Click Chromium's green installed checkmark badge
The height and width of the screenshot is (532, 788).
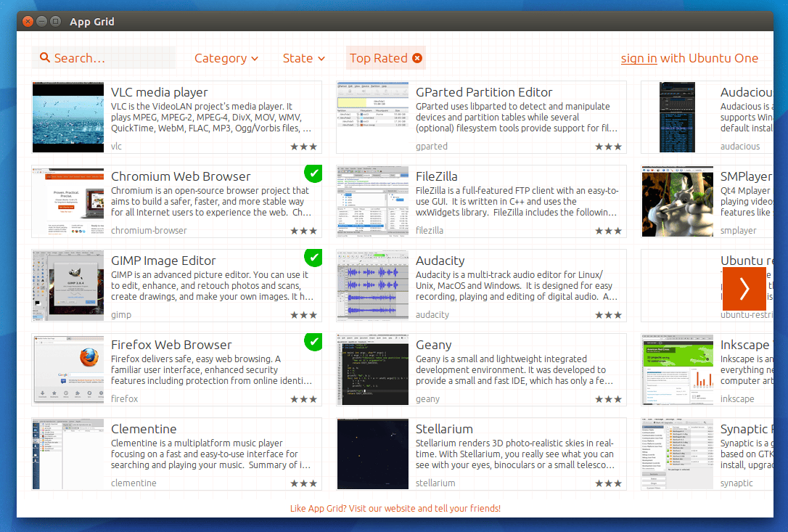coord(313,173)
